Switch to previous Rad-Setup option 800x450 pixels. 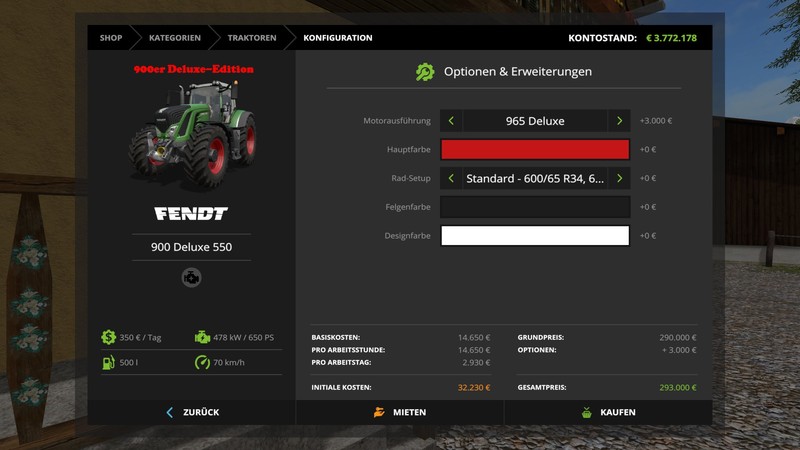point(451,179)
